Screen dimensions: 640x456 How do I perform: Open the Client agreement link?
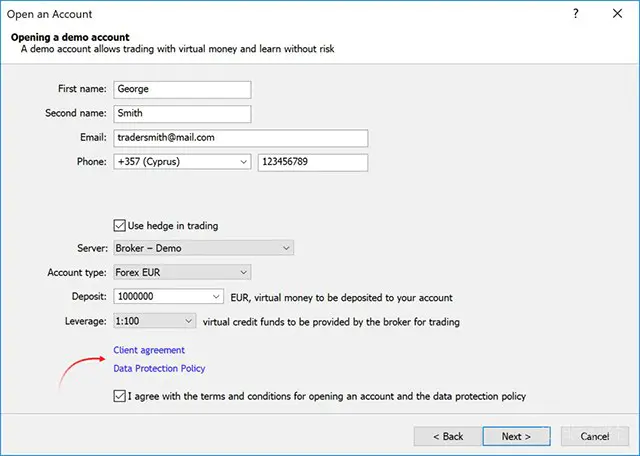pyautogui.click(x=149, y=350)
